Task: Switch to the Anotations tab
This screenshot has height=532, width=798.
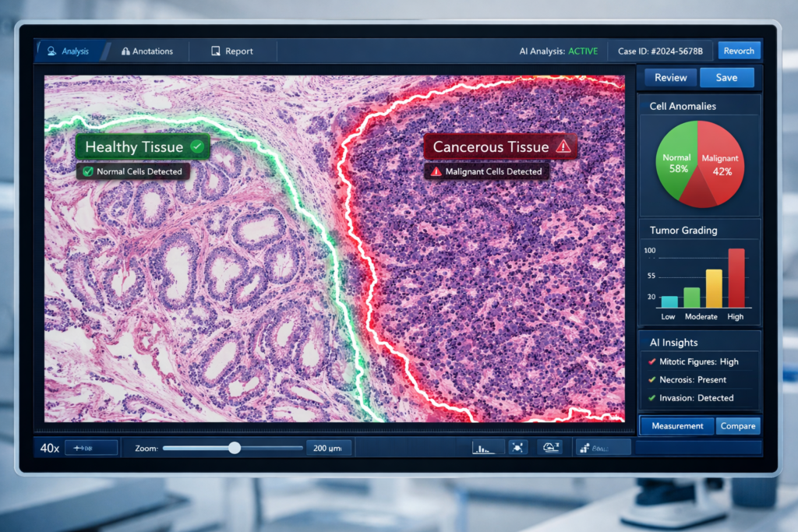Action: (x=147, y=51)
